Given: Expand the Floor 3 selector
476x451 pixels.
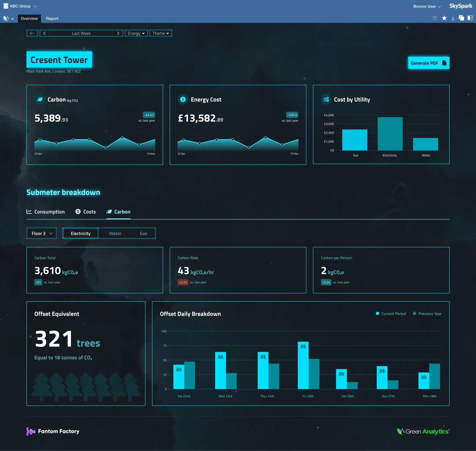Looking at the screenshot, I should coord(41,233).
